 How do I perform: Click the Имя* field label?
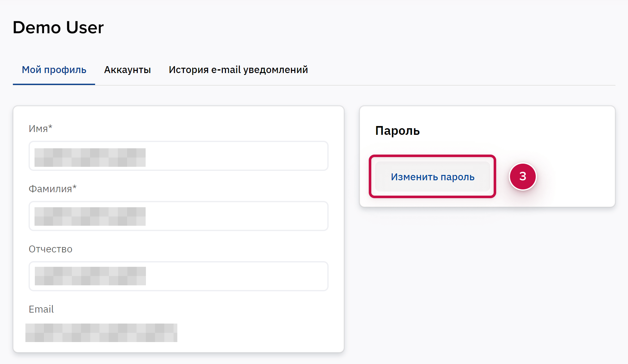tap(40, 129)
